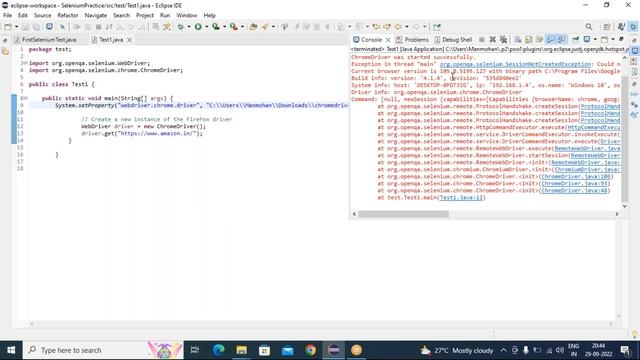Expand the Open Console dropdown arrow

coord(613,40)
